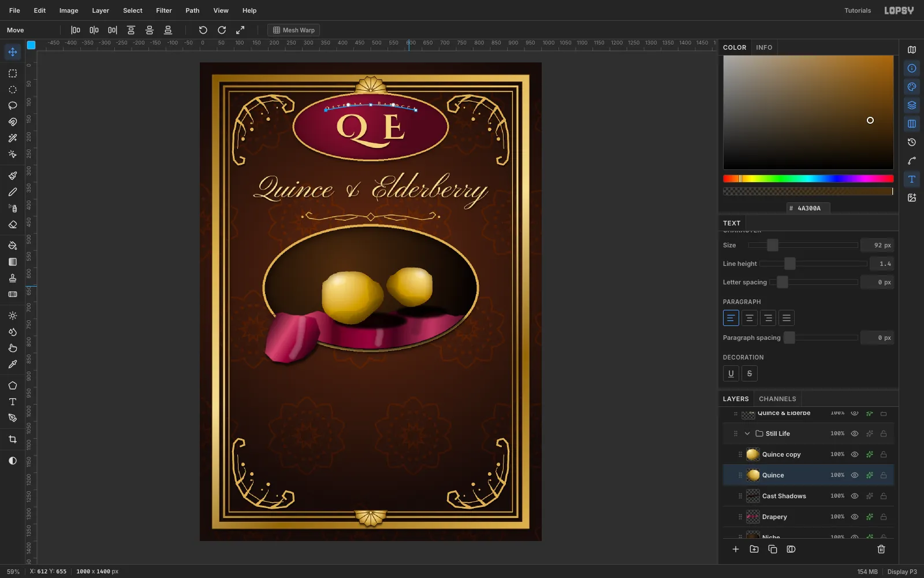
Task: Add a new layer with plus icon
Action: point(736,549)
